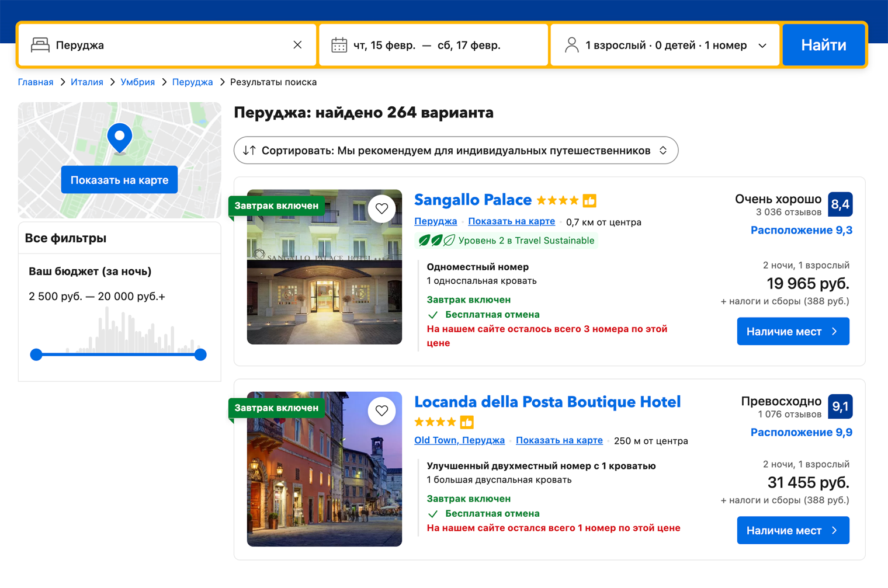Open the Сортировать sort dropdown
888x588 pixels.
(x=456, y=151)
